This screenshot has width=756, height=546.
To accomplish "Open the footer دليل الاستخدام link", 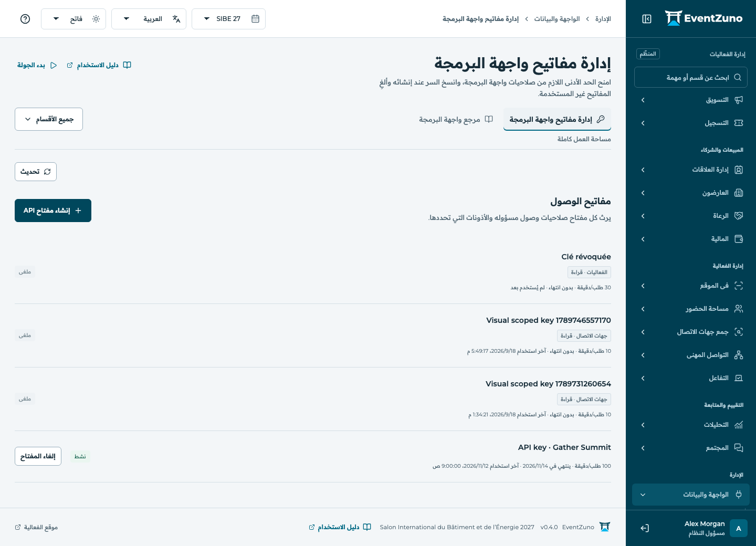I will point(340,527).
